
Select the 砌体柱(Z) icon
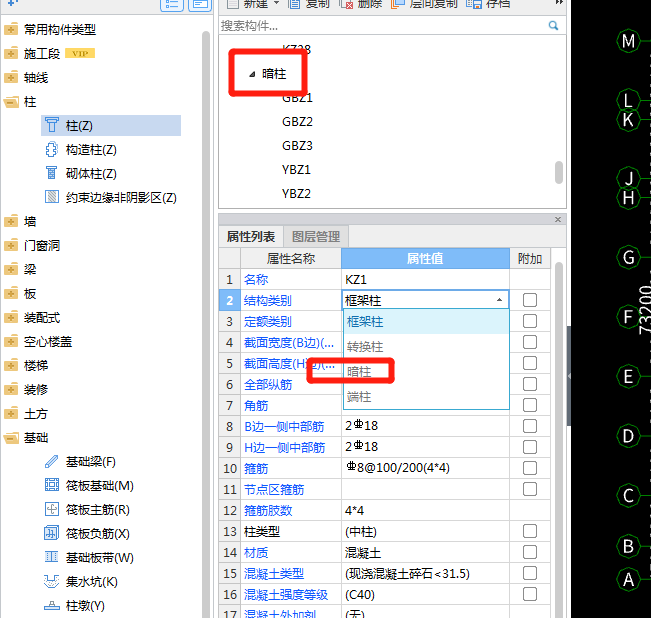tap(51, 173)
